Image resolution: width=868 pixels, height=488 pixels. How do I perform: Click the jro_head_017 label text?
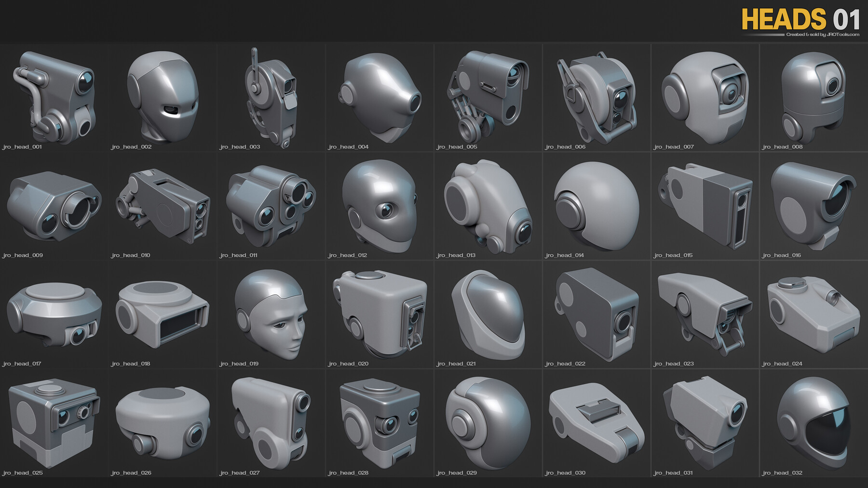tap(22, 365)
